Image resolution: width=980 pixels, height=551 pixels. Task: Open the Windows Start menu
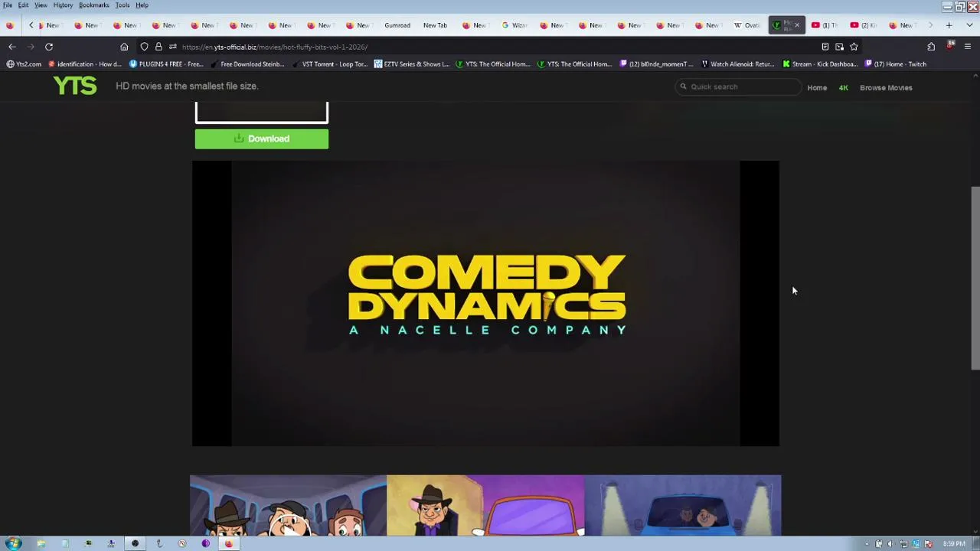click(13, 544)
